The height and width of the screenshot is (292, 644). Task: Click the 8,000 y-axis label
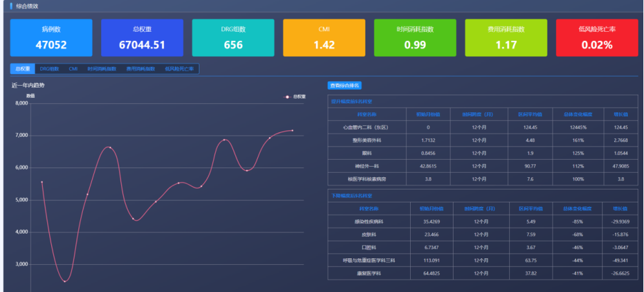pyautogui.click(x=21, y=104)
